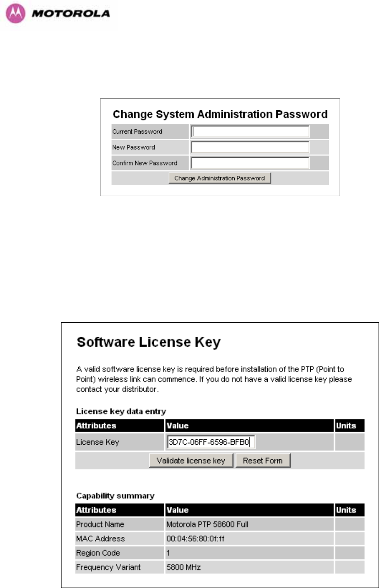Click the Validate license key button
This screenshot has height=588, width=379.
click(191, 461)
